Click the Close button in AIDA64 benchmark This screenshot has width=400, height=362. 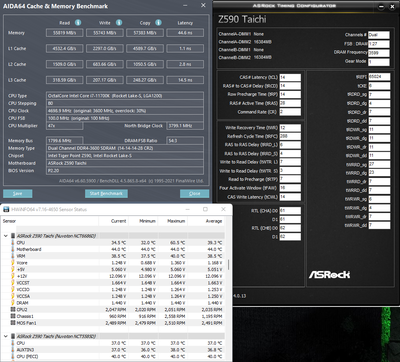pyautogui.click(x=195, y=194)
